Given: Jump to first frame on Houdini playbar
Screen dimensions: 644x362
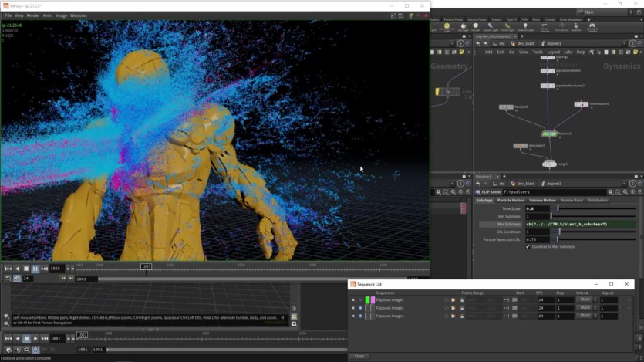Looking at the screenshot, I should coord(8,339).
